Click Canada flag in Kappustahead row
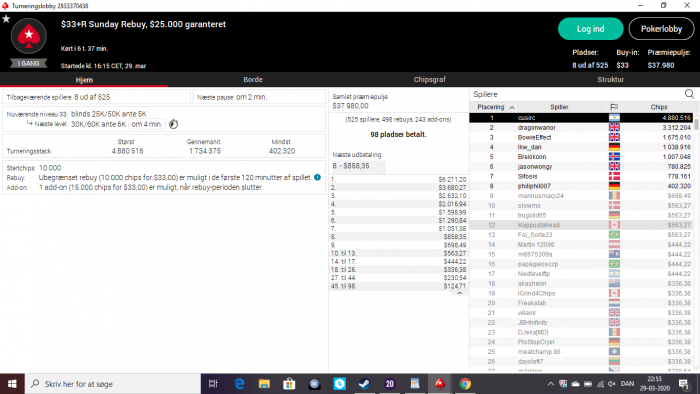The height and width of the screenshot is (394, 700). pos(614,225)
